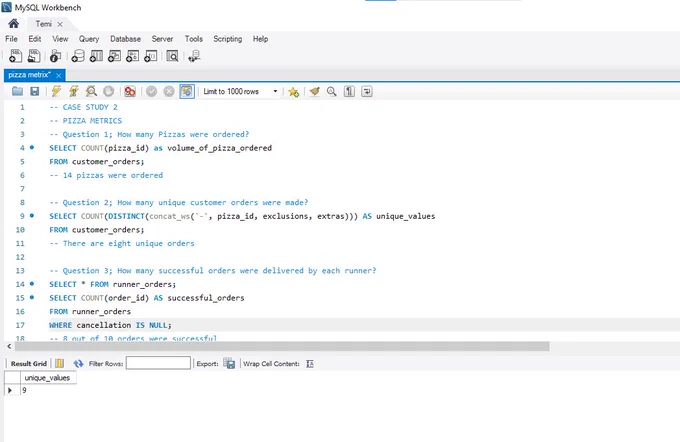Create a new view icon
The image size is (680, 442).
tap(114, 56)
